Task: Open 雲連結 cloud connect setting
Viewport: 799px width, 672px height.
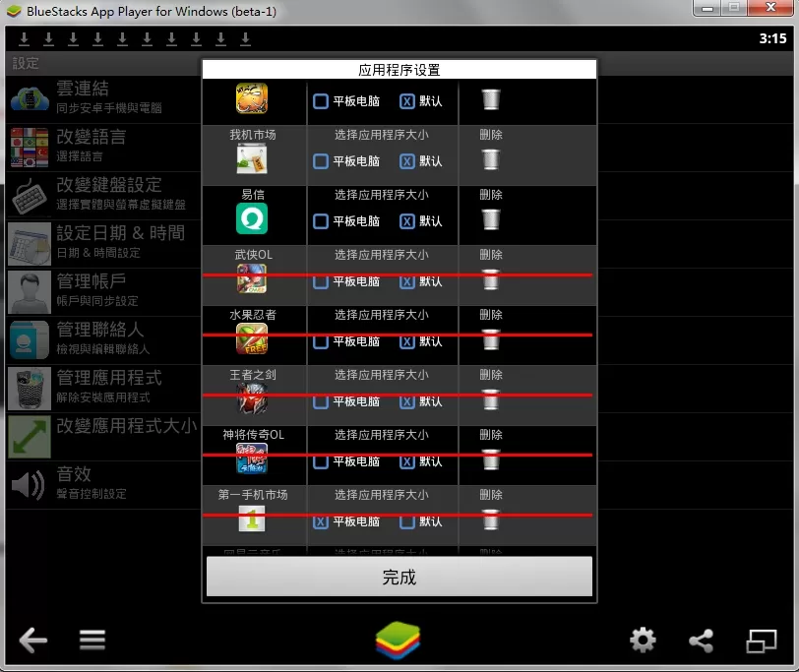Action: point(103,98)
